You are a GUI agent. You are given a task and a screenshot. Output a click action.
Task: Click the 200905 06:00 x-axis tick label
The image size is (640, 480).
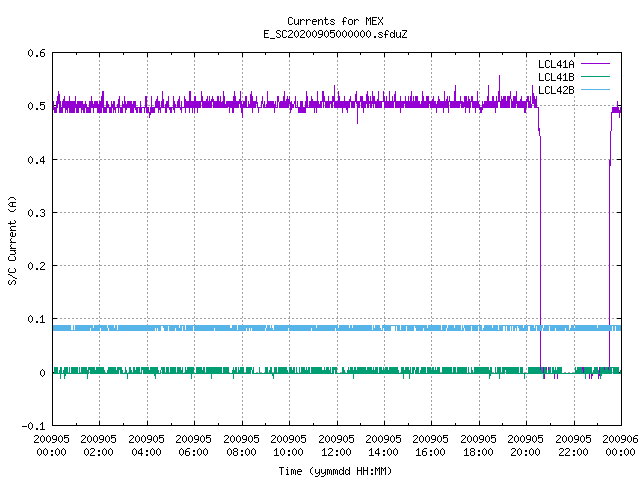pyautogui.click(x=193, y=446)
